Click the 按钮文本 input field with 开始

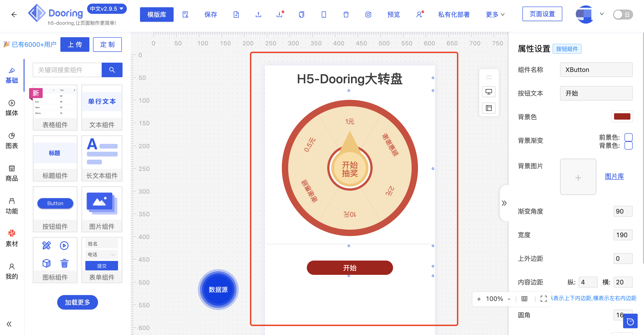click(x=596, y=93)
